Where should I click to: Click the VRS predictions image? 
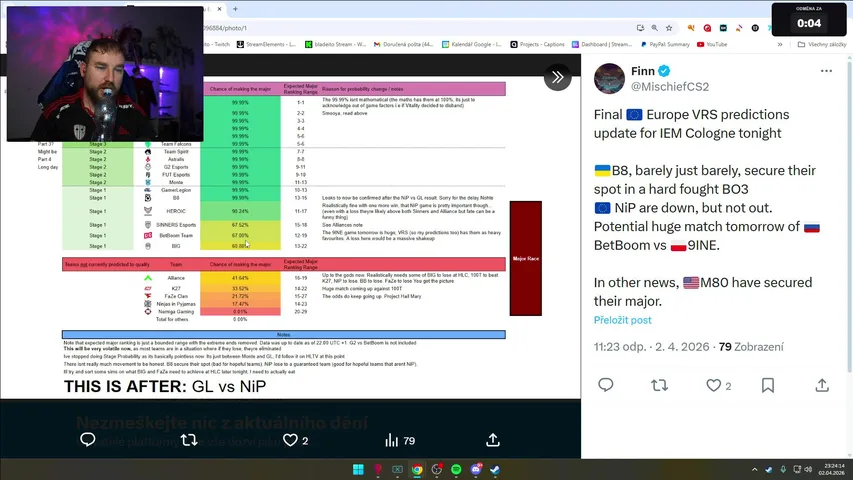click(288, 237)
